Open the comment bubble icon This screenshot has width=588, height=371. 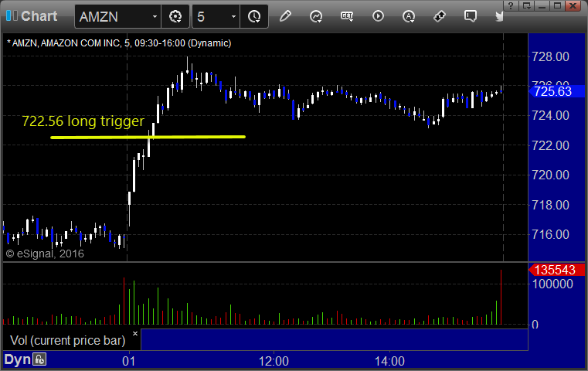point(471,16)
